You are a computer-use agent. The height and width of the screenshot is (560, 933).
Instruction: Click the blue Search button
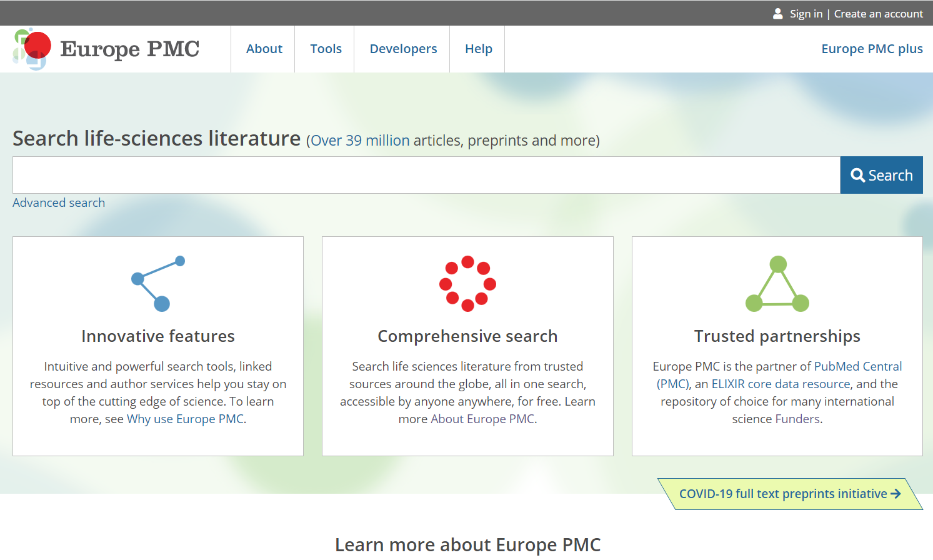coord(881,175)
